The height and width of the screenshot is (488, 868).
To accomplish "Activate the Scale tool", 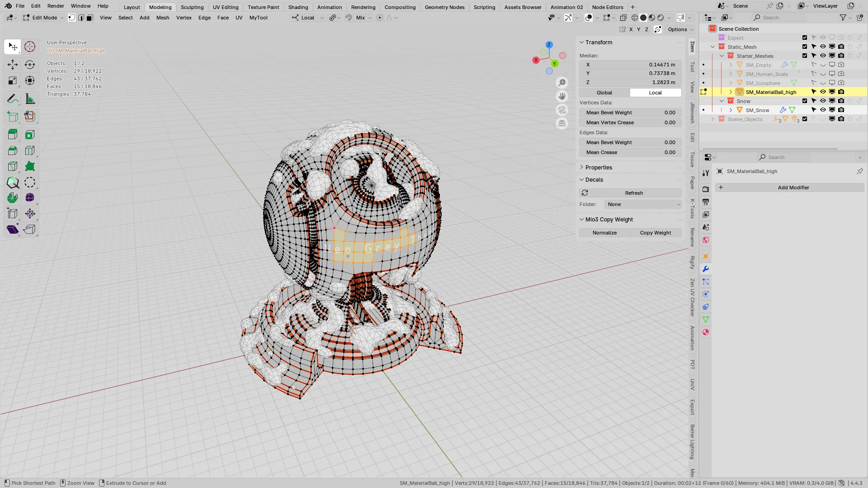I will [x=13, y=81].
